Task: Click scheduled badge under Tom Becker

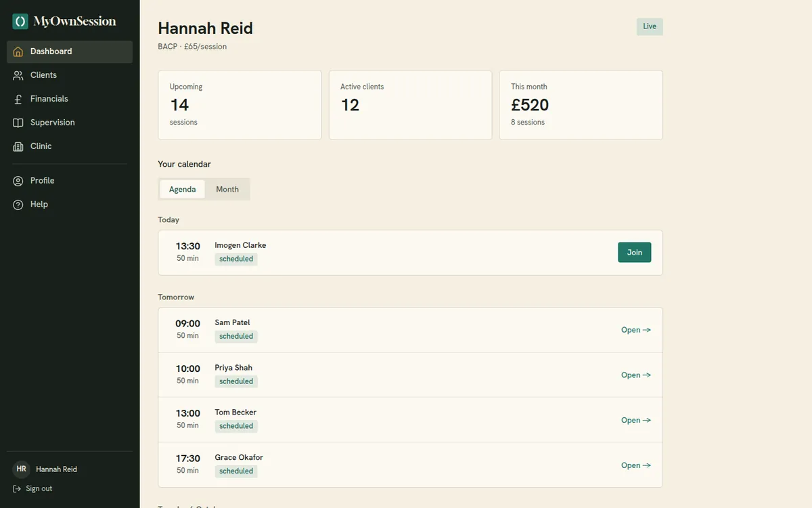Action: [x=236, y=426]
